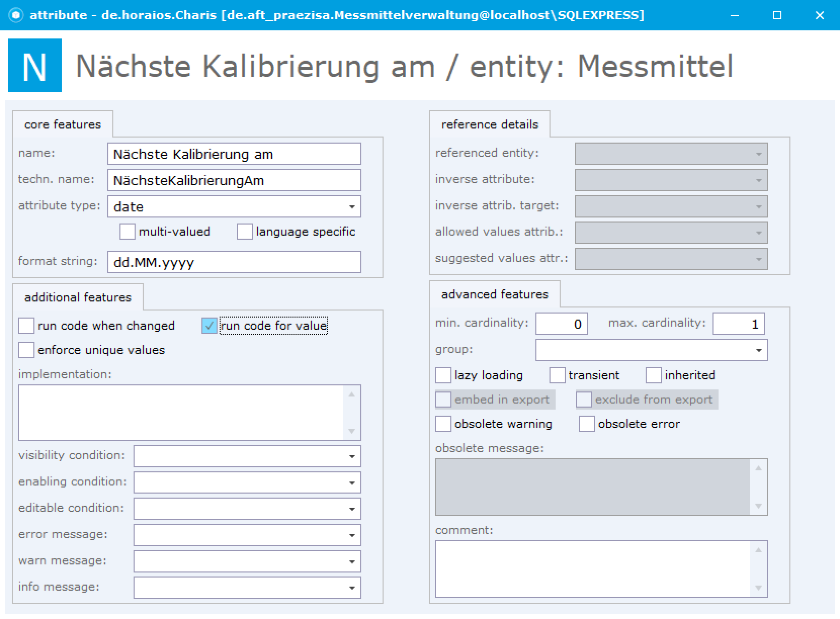Screen dimensions: 840x619
Task: Minimize the attribute window
Action: click(735, 15)
